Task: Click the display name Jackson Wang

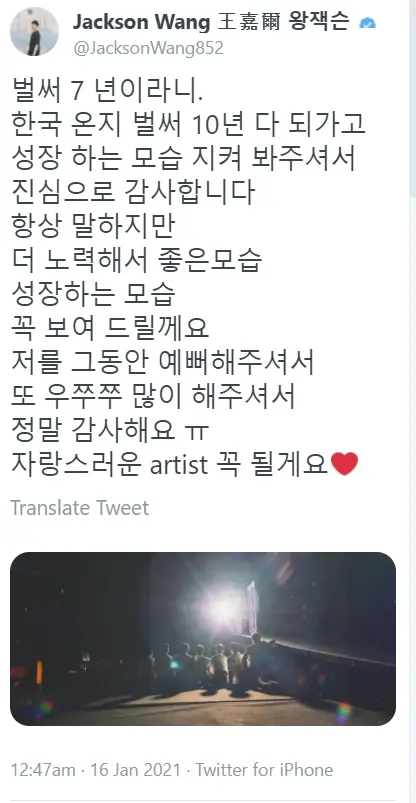Action: click(141, 22)
